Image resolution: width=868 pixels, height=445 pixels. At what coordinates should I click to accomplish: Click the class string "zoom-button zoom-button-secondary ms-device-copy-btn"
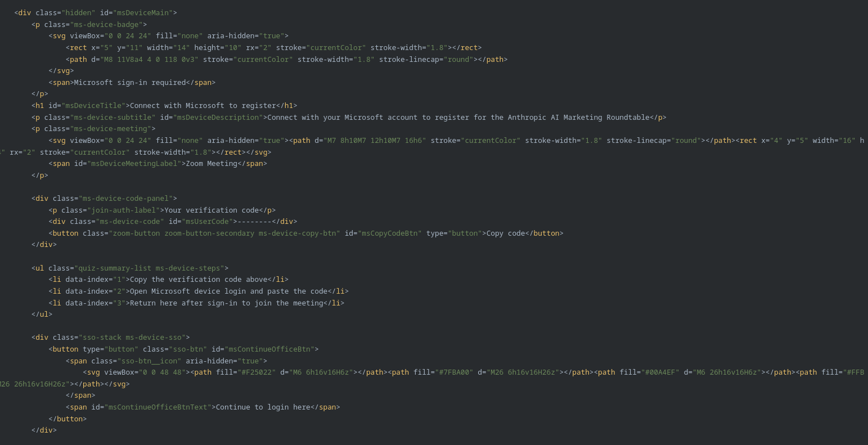point(224,233)
